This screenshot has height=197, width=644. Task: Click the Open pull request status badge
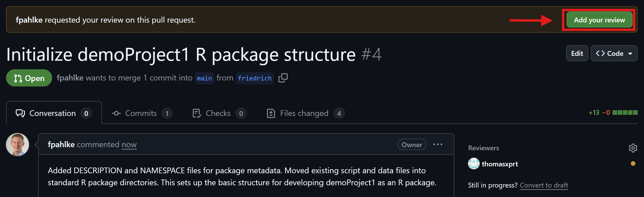click(29, 78)
